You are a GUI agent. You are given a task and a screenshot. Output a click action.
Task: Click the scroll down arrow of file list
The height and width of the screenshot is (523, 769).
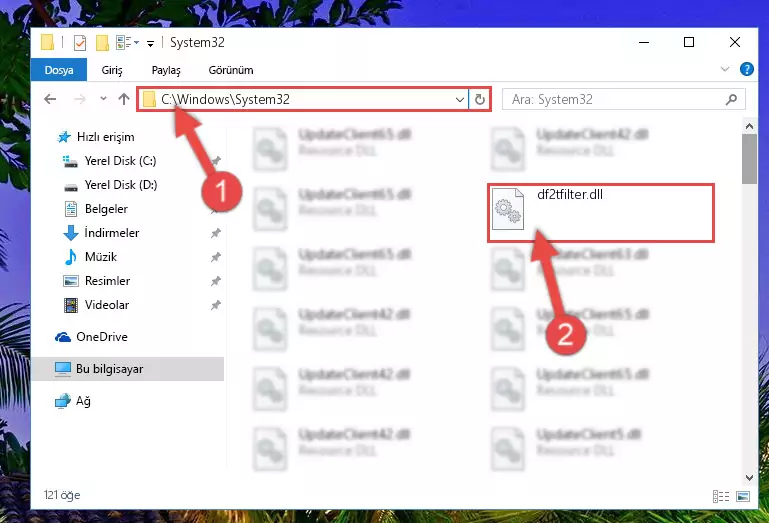pyautogui.click(x=749, y=478)
